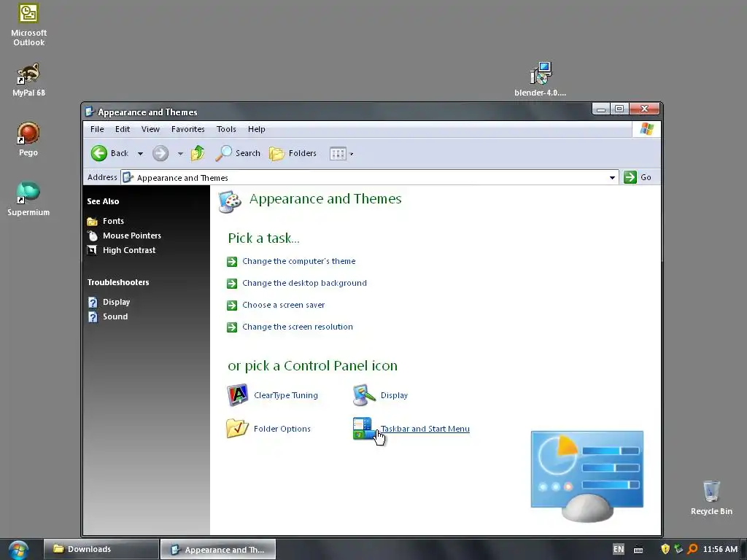Open the File menu
Image resolution: width=747 pixels, height=560 pixels.
pyautogui.click(x=97, y=129)
